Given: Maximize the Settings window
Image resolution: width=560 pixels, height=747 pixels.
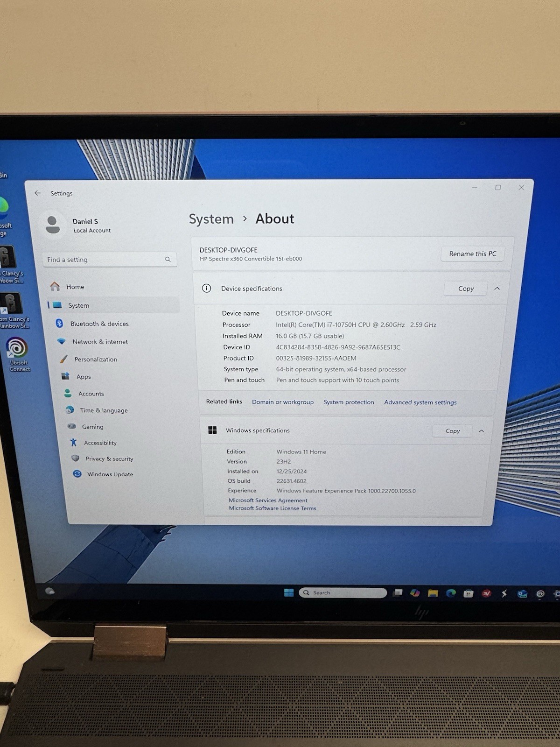Looking at the screenshot, I should [x=498, y=187].
